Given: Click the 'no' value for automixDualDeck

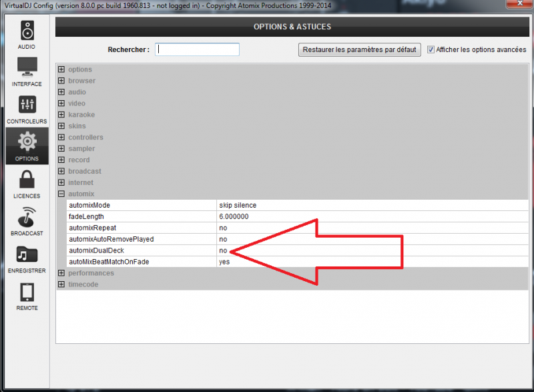Looking at the screenshot, I should tap(223, 250).
